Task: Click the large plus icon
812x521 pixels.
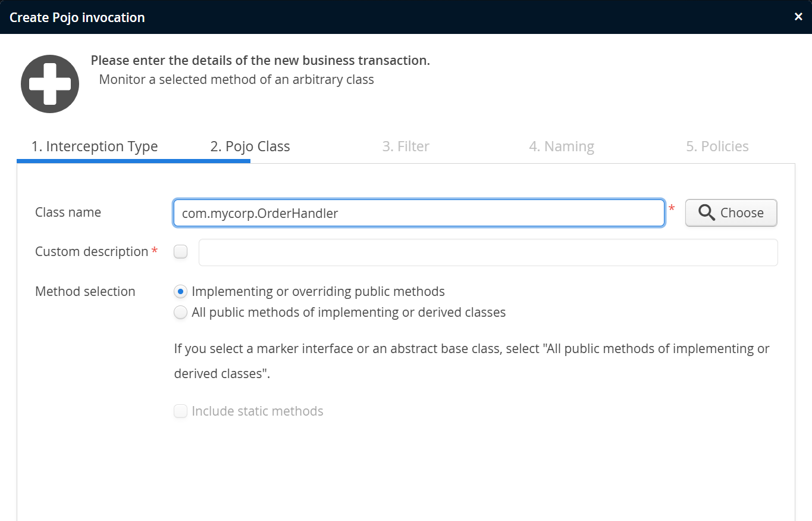Action: 50,84
